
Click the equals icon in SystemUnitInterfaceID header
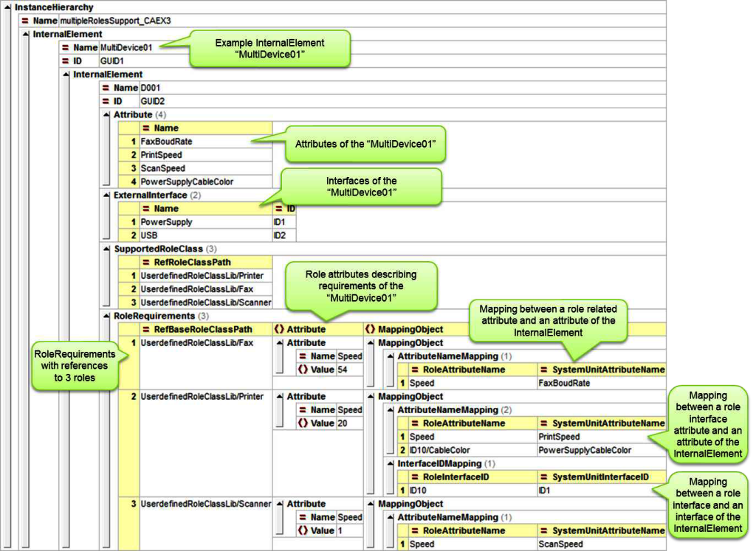click(544, 477)
